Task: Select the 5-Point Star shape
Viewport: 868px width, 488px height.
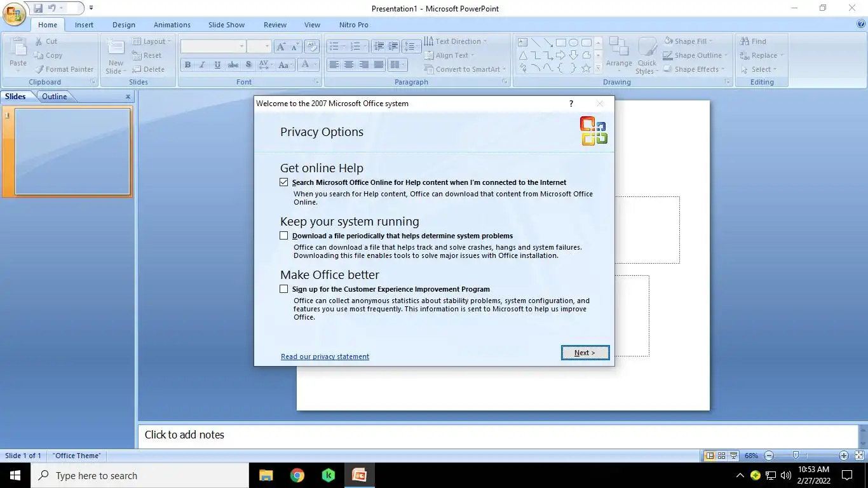Action: [587, 68]
